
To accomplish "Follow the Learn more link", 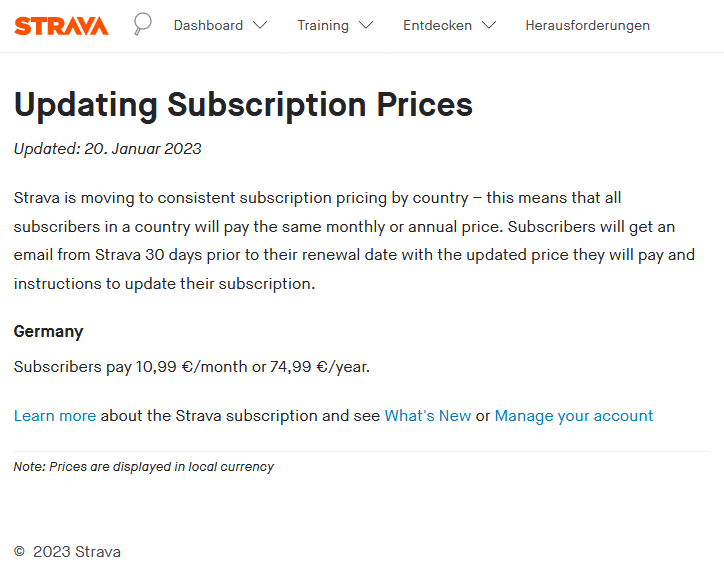I will point(55,416).
